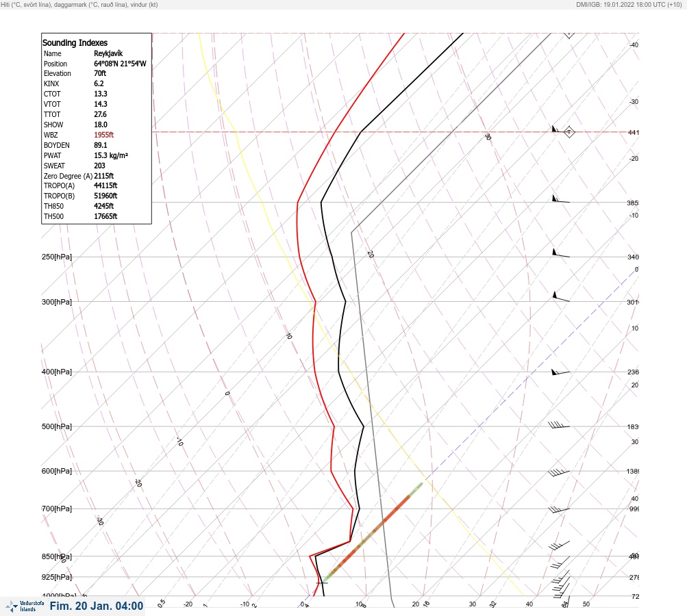Select the position value 64°08'N 21°54'W
The width and height of the screenshot is (687, 616).
point(120,64)
